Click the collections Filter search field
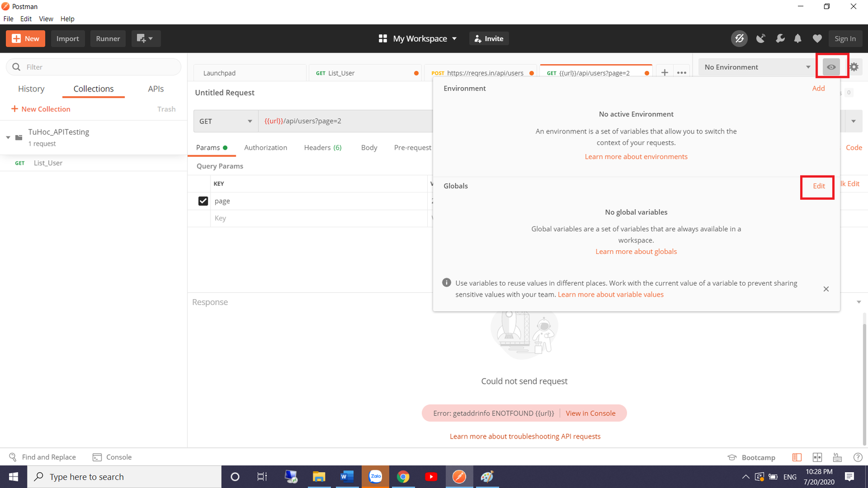Viewport: 868px width, 488px height. 94,67
